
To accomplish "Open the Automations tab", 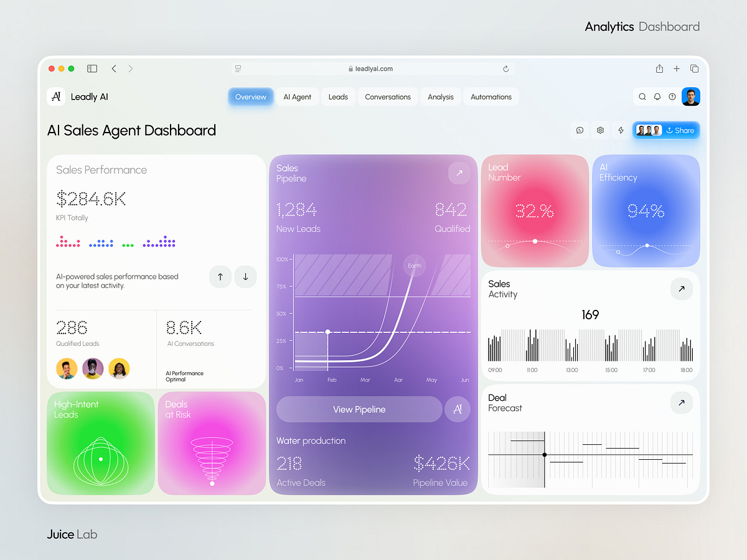I will pyautogui.click(x=491, y=96).
